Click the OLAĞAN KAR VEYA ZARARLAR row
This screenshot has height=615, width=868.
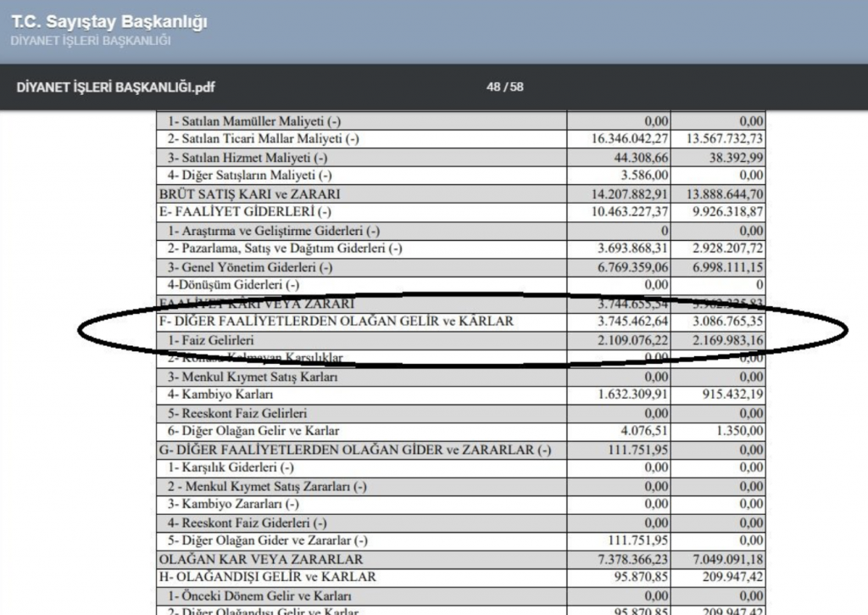[x=261, y=559]
